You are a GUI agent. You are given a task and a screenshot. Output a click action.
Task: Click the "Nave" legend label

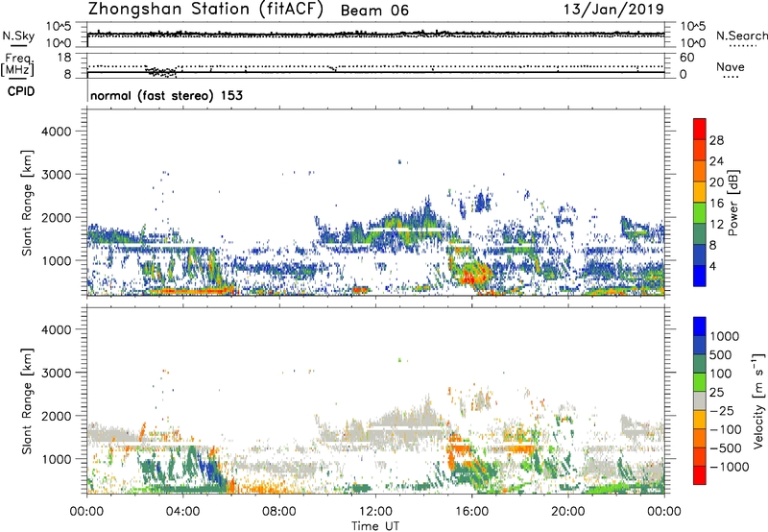[x=731, y=66]
